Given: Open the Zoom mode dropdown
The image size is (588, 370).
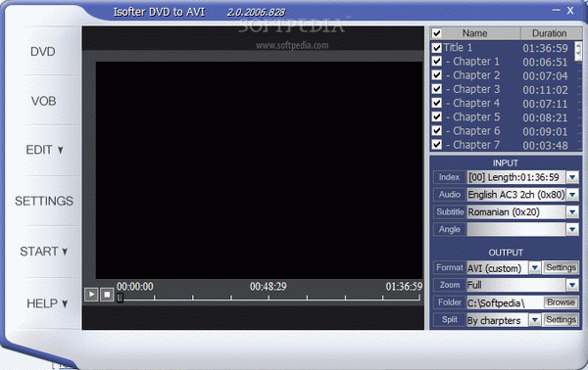Looking at the screenshot, I should click(572, 285).
